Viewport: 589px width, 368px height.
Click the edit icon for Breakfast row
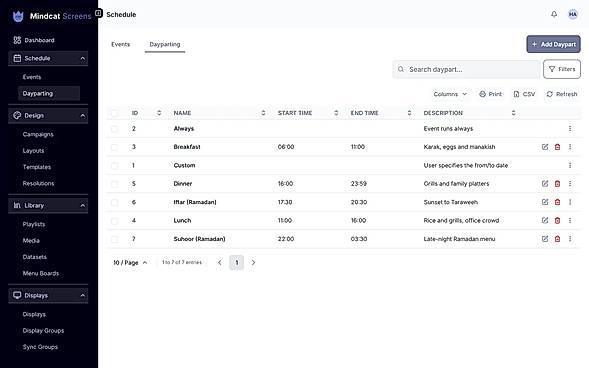(x=545, y=147)
